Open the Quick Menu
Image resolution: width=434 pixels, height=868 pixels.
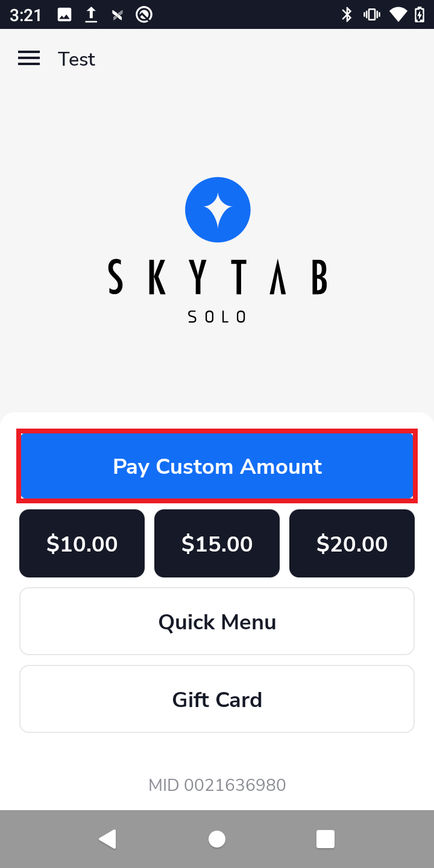217,621
